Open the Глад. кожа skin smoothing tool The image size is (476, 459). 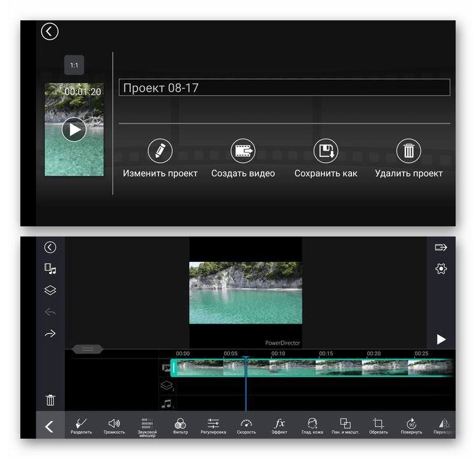[312, 426]
